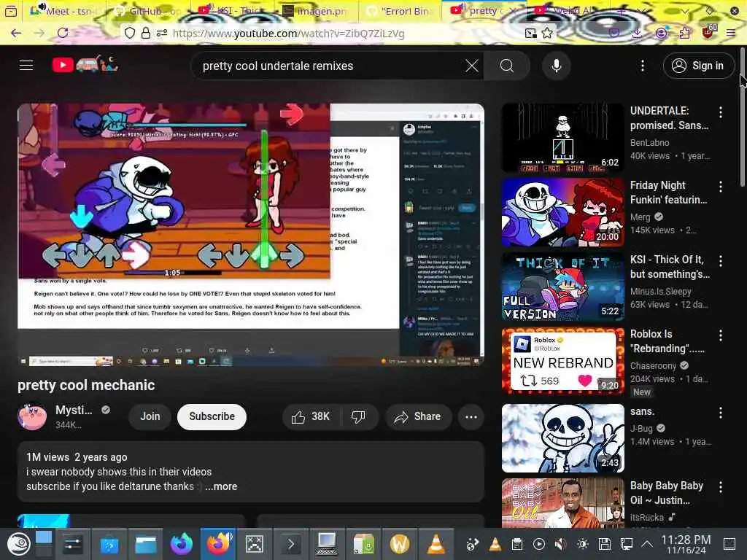Open clock showing 11:28 PM
The height and width of the screenshot is (560, 747).
tap(686, 544)
